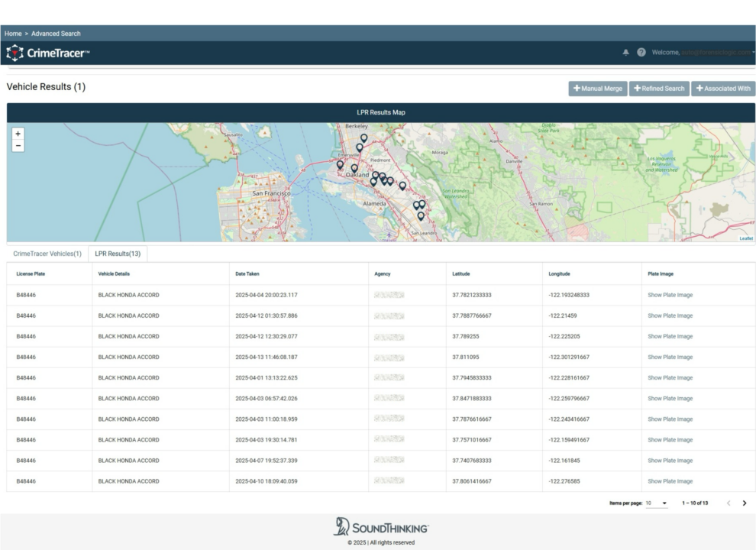Viewport: 756px width, 550px height.
Task: Open the Welcome user account menu
Action: click(703, 53)
